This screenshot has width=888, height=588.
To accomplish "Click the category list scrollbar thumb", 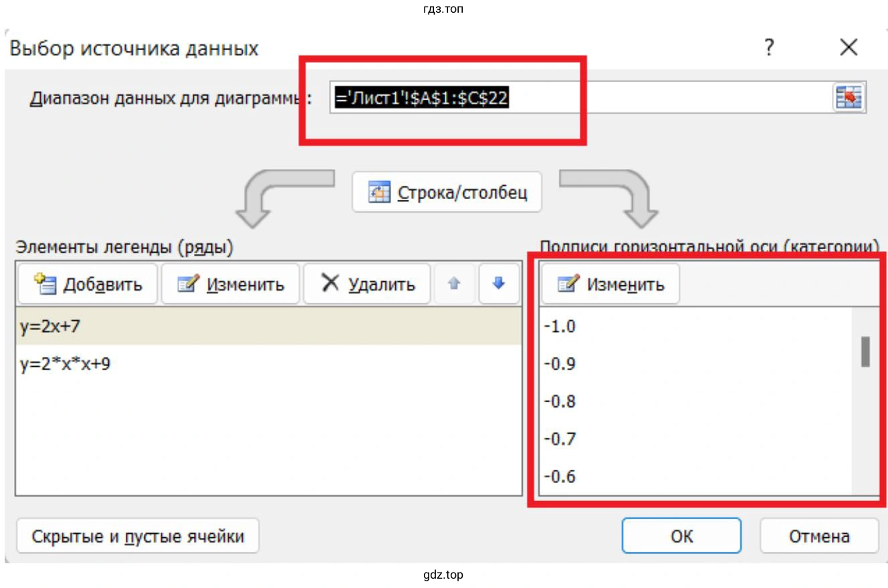I will tap(865, 351).
